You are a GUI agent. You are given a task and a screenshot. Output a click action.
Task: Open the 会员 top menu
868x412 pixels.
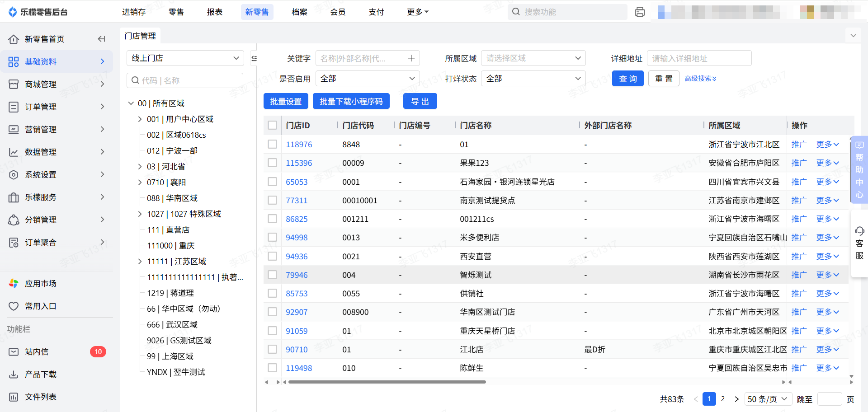[338, 12]
